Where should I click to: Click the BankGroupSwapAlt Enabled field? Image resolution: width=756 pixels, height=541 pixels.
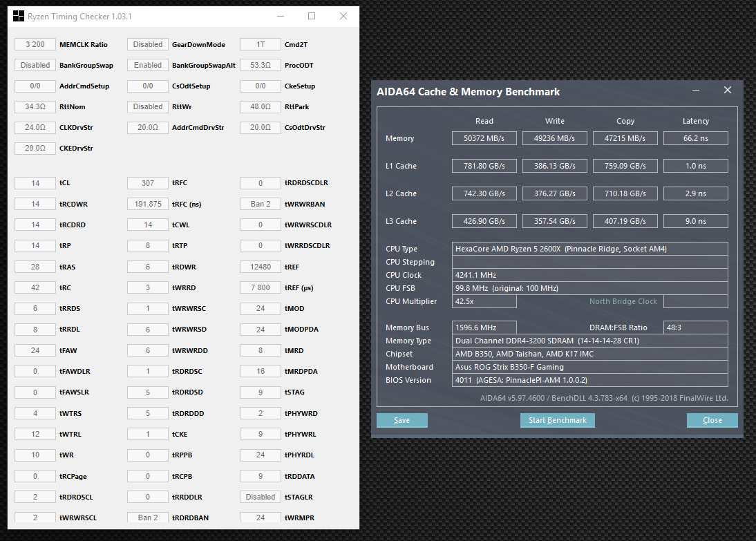tap(148, 65)
